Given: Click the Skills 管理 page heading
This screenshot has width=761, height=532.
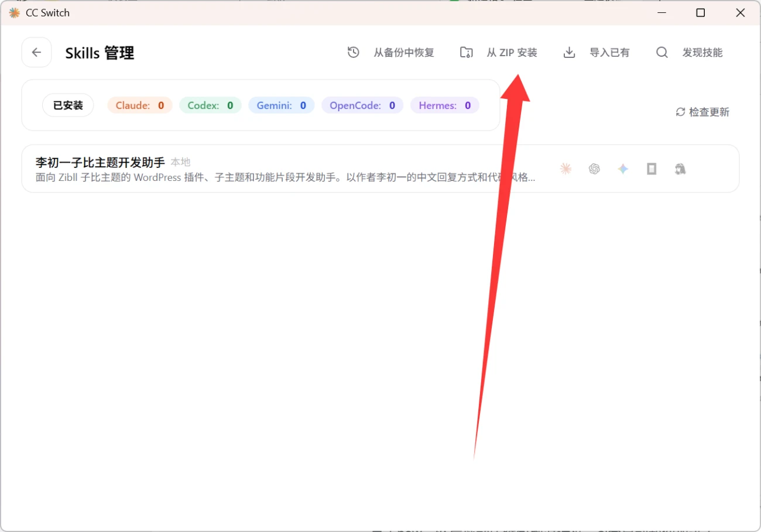Looking at the screenshot, I should click(100, 53).
